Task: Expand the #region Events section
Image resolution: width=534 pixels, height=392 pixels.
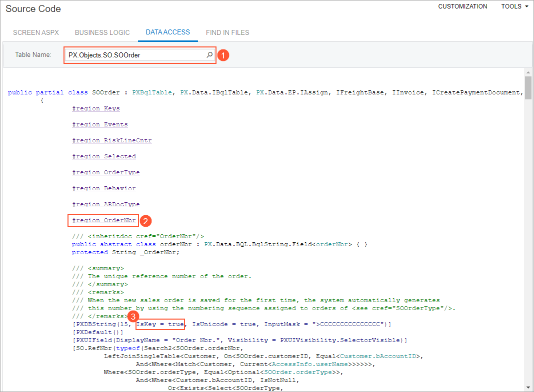Action: pos(100,124)
